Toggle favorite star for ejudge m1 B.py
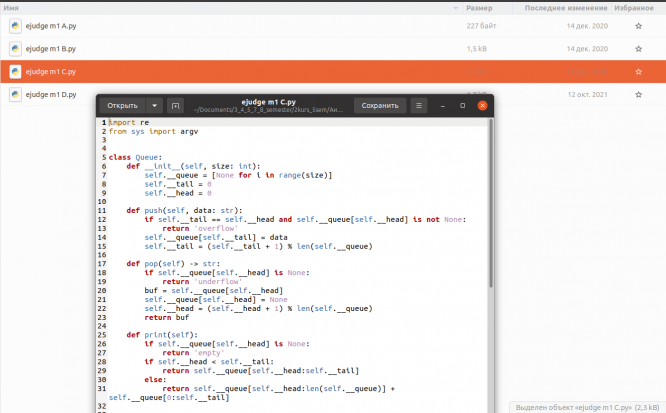Image resolution: width=666 pixels, height=413 pixels. click(x=639, y=48)
